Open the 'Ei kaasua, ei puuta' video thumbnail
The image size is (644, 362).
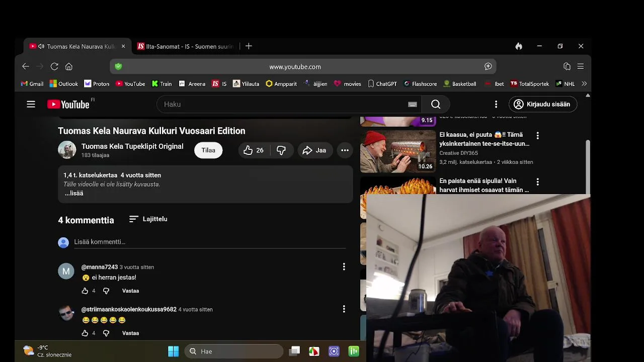398,151
